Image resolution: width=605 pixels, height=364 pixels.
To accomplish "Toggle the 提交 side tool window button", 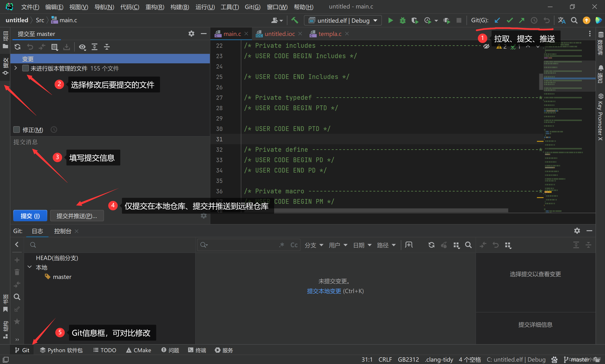I will coord(5,66).
